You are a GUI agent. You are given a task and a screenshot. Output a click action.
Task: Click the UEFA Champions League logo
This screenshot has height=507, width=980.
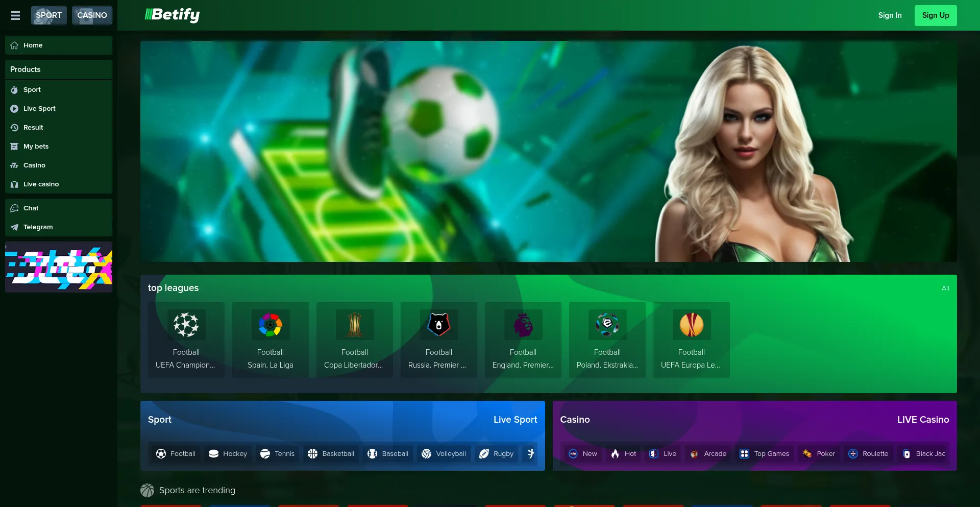pos(186,325)
